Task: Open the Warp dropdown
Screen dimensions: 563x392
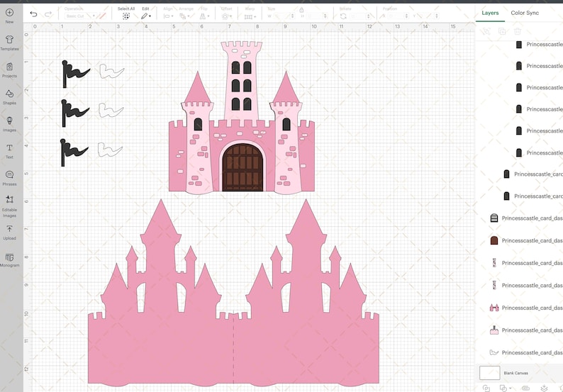Action: point(250,16)
